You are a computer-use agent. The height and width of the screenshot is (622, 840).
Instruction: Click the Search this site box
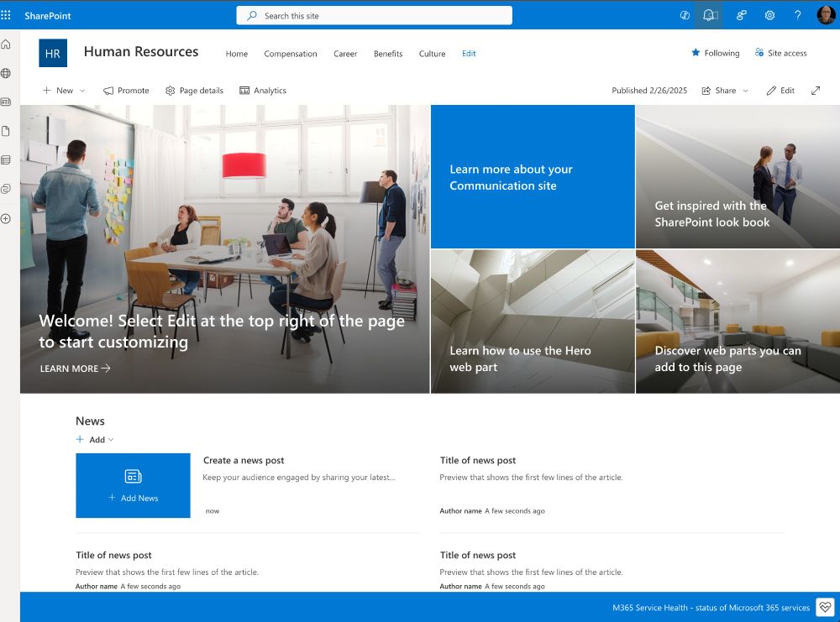click(x=375, y=15)
